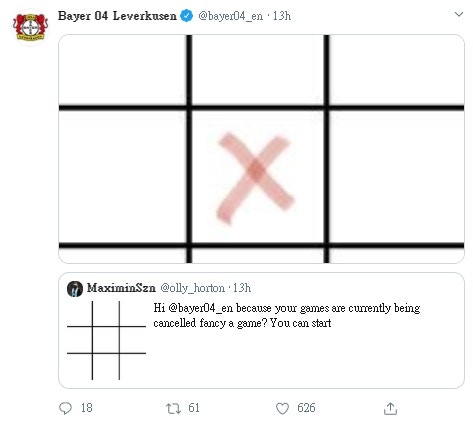Open the empty tic-tac-toe grid thumbnail
473x422 pixels.
coord(106,340)
